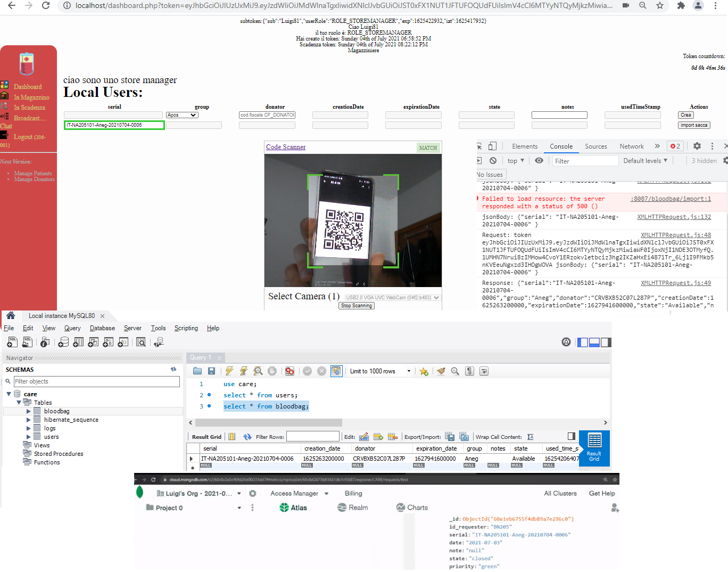Reload the page in the browser
Screen dimensions: 728x572
pyautogui.click(x=46, y=5)
